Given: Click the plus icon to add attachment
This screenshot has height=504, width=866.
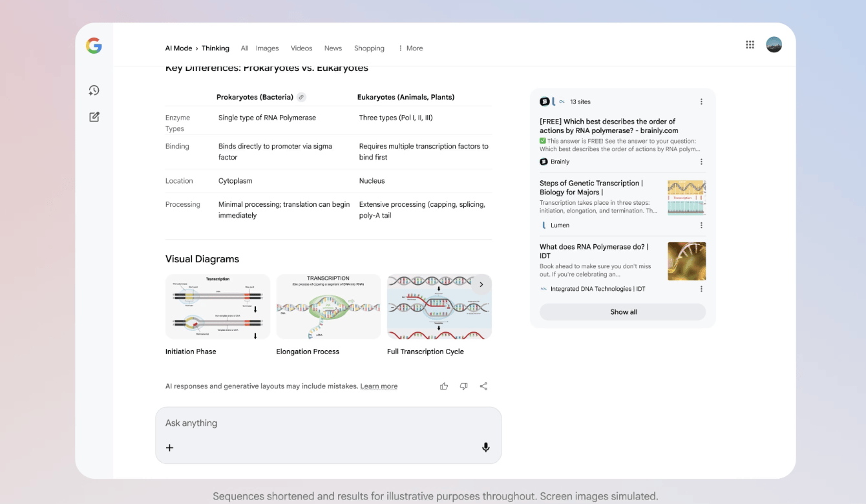Looking at the screenshot, I should [170, 448].
